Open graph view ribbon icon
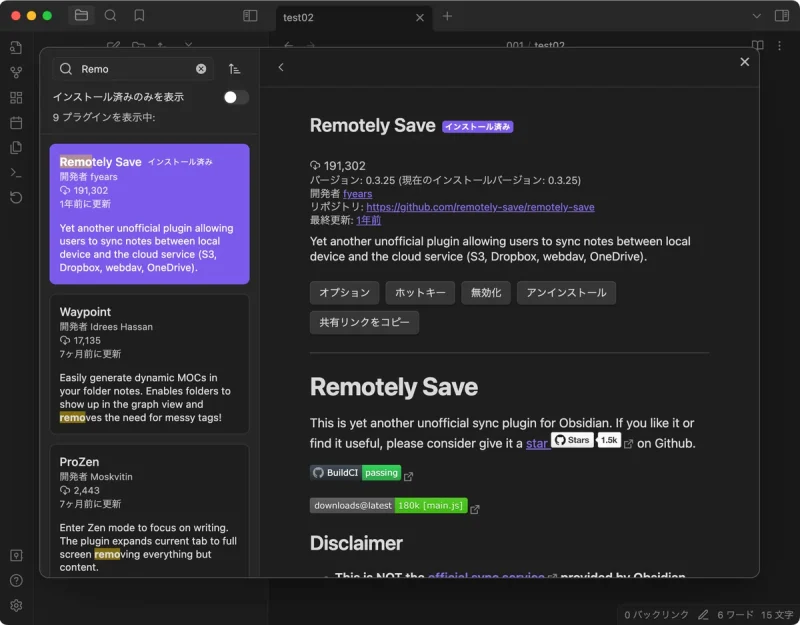 click(16, 72)
